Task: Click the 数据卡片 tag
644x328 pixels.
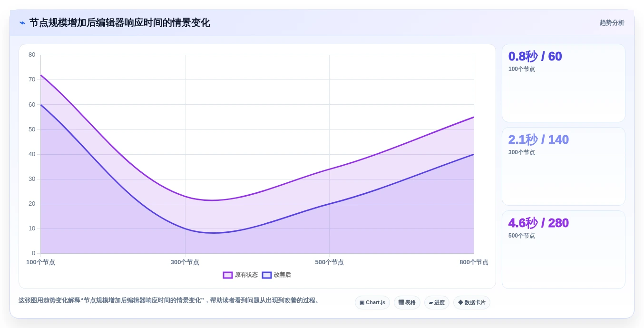Action: pos(472,303)
